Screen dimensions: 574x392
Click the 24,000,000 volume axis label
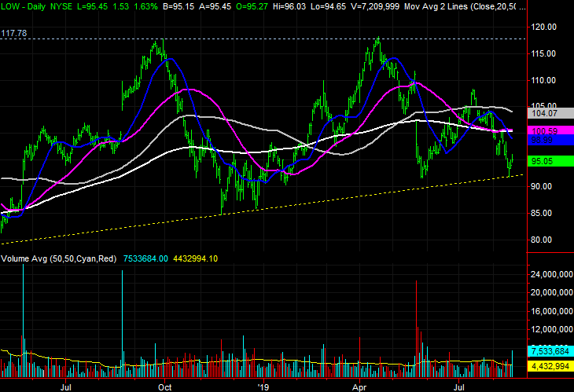pyautogui.click(x=552, y=274)
